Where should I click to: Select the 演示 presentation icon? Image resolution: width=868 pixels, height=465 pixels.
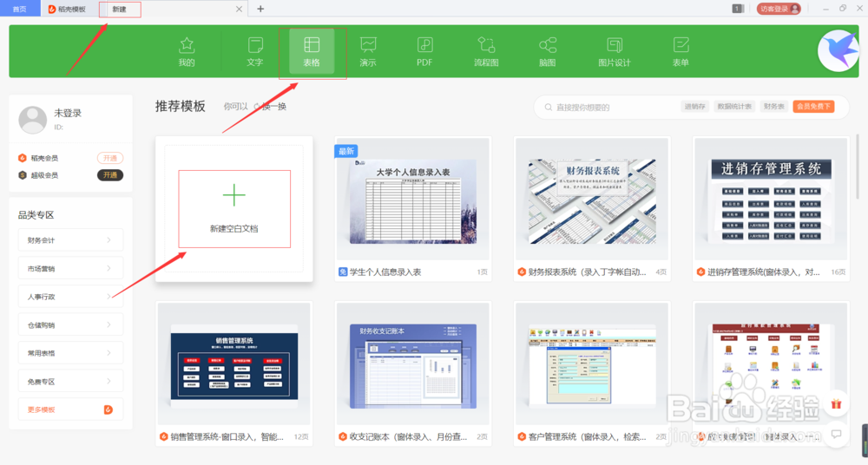pos(368,45)
